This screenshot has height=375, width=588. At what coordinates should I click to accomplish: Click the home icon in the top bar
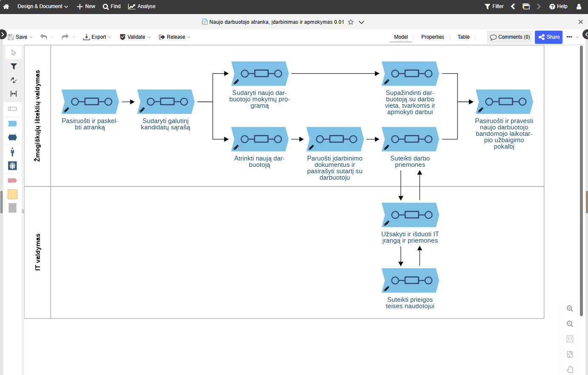pyautogui.click(x=6, y=6)
